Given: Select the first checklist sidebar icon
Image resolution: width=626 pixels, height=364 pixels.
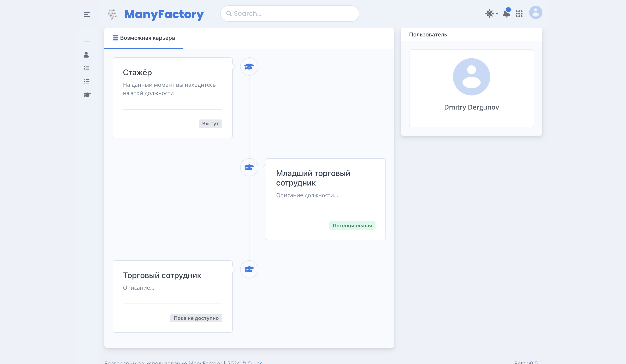Looking at the screenshot, I should pyautogui.click(x=87, y=68).
